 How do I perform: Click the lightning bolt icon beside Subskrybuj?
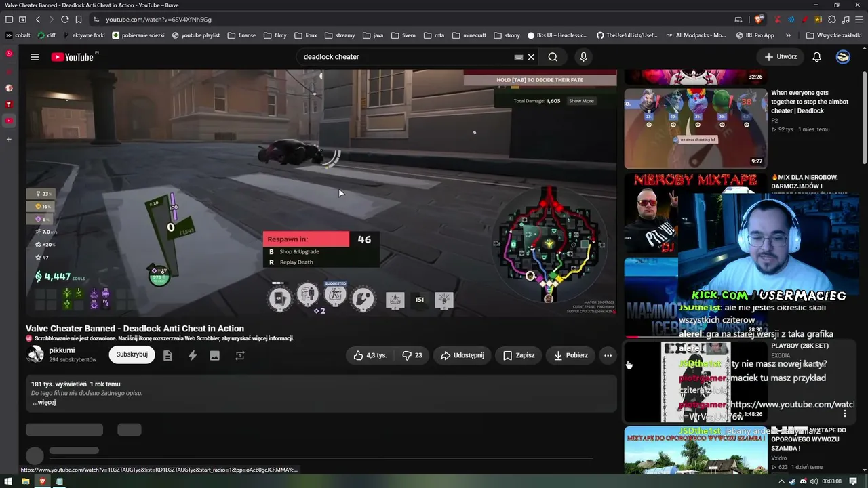click(x=193, y=355)
